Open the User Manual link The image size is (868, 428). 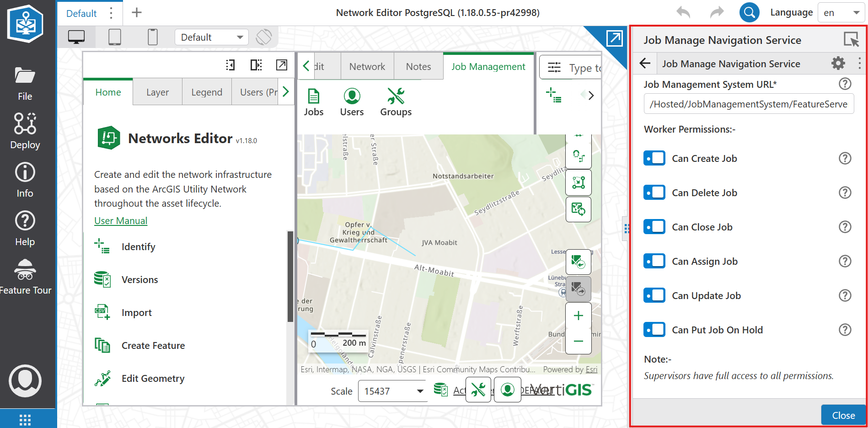[121, 221]
